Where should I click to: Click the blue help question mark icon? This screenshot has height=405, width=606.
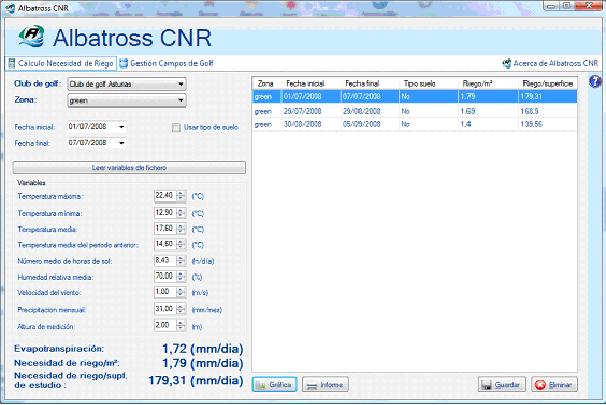[x=595, y=82]
